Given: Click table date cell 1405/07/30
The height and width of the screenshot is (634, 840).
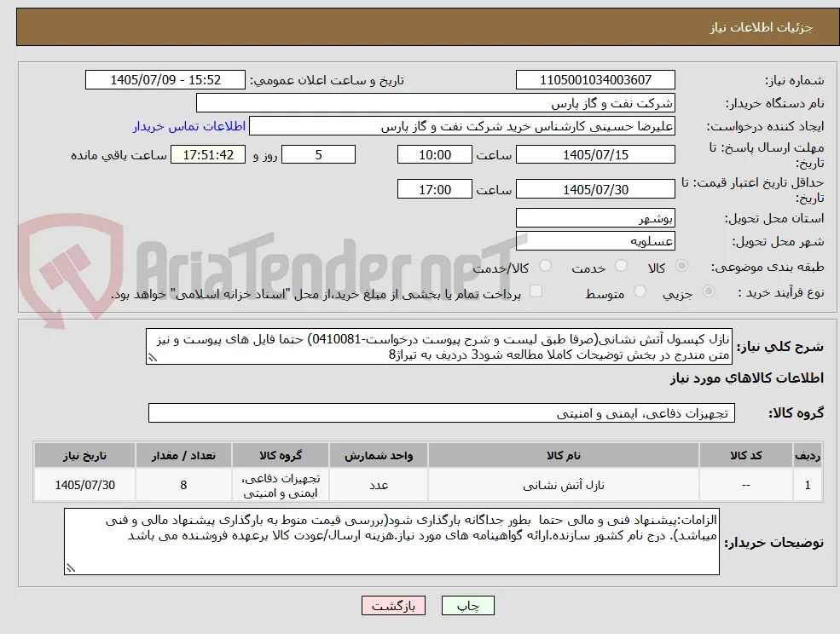Looking at the screenshot, I should 84,485.
